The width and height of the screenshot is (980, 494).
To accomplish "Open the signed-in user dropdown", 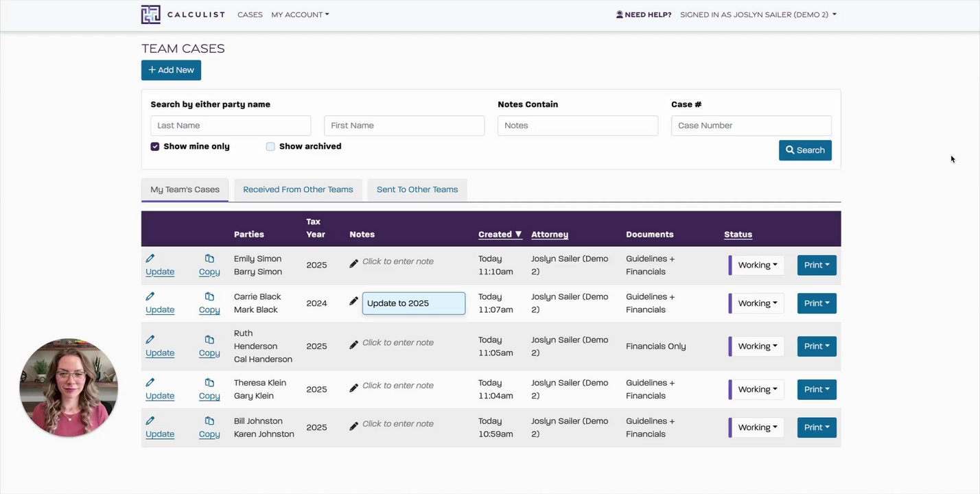I will pyautogui.click(x=758, y=14).
